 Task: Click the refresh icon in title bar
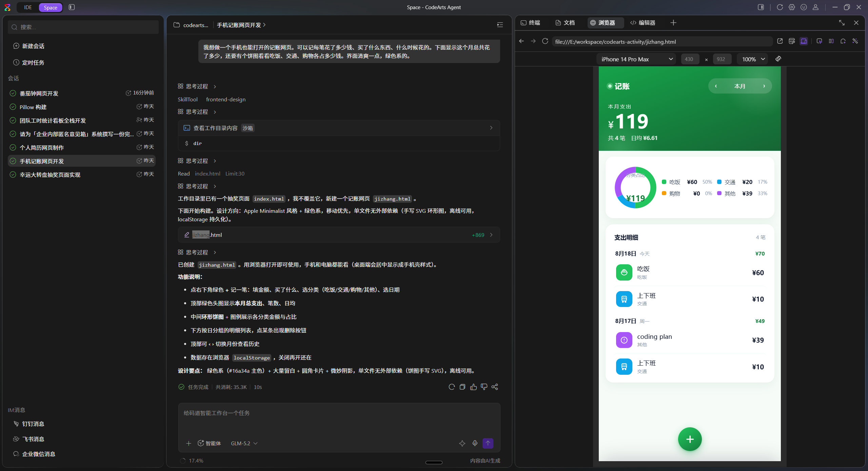[780, 7]
